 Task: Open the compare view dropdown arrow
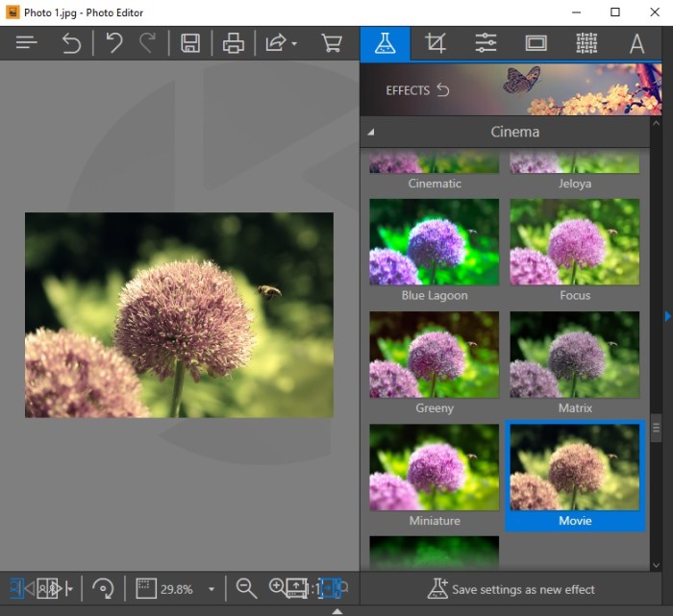(69, 589)
